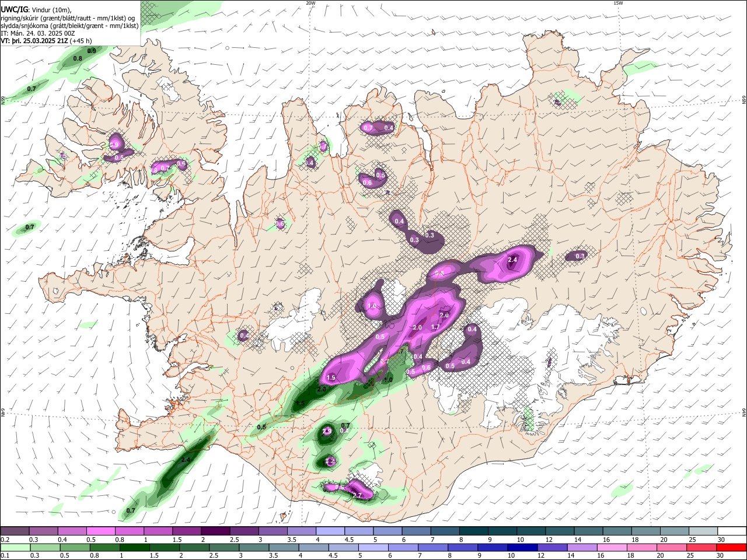
Task: Click the "0.1" label under the bottom legend row
Action: (x=5, y=556)
